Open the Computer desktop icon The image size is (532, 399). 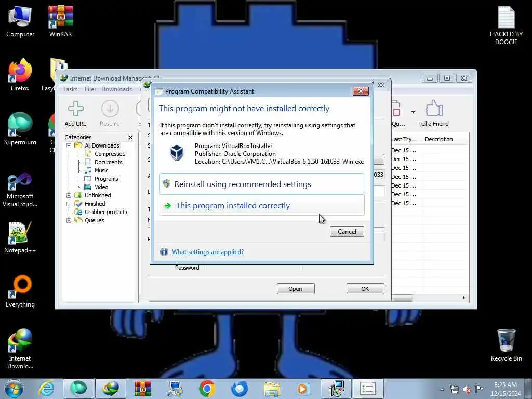[x=20, y=22]
